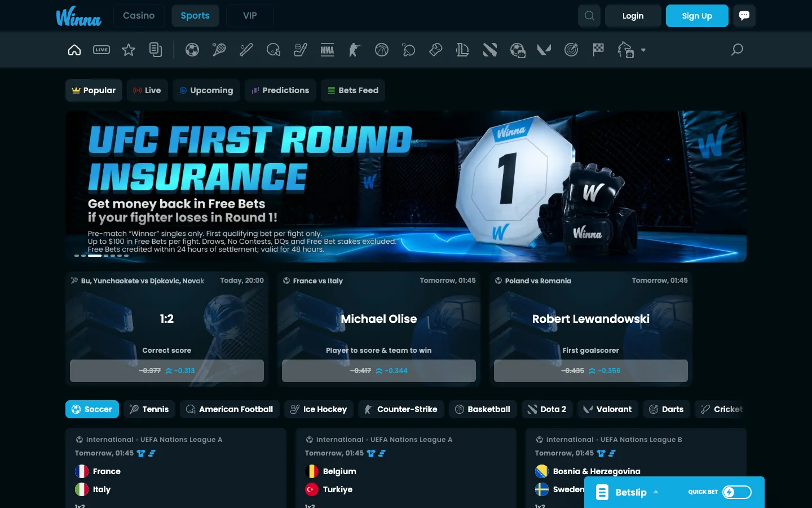Image resolution: width=812 pixels, height=508 pixels.
Task: Enable the Quick Bet switch
Action: [x=737, y=492]
